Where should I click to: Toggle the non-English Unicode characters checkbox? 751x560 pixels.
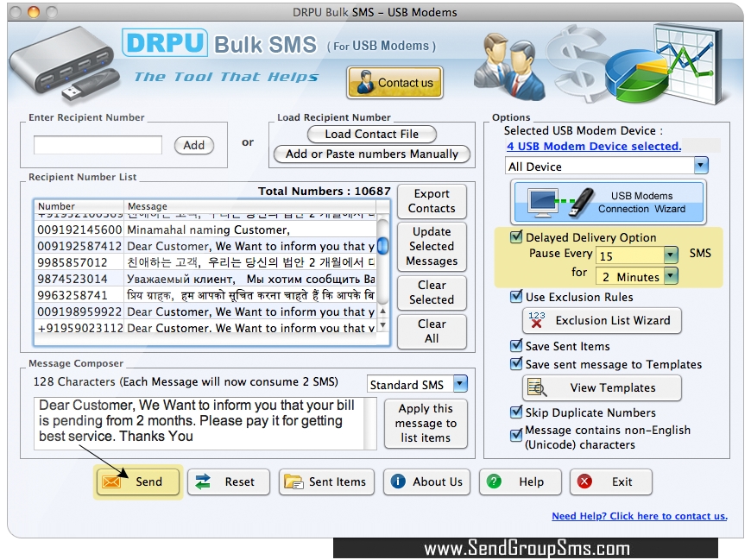point(516,435)
